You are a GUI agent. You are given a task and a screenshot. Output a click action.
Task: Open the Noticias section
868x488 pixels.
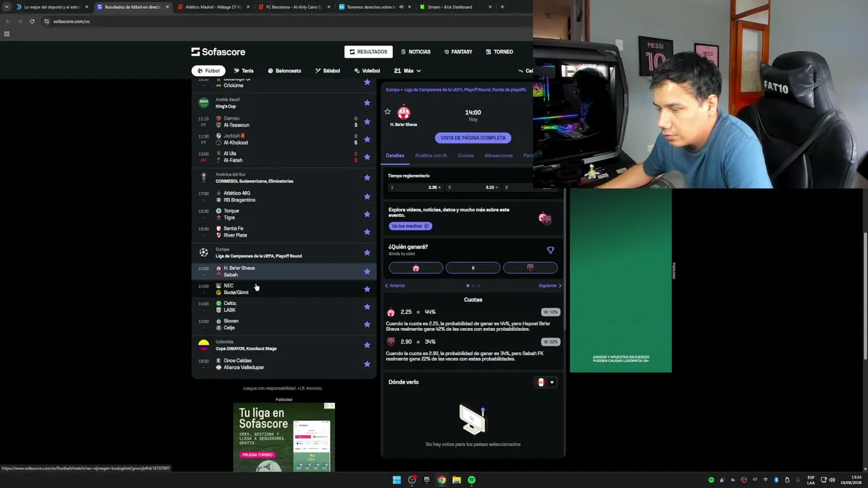[x=416, y=52]
